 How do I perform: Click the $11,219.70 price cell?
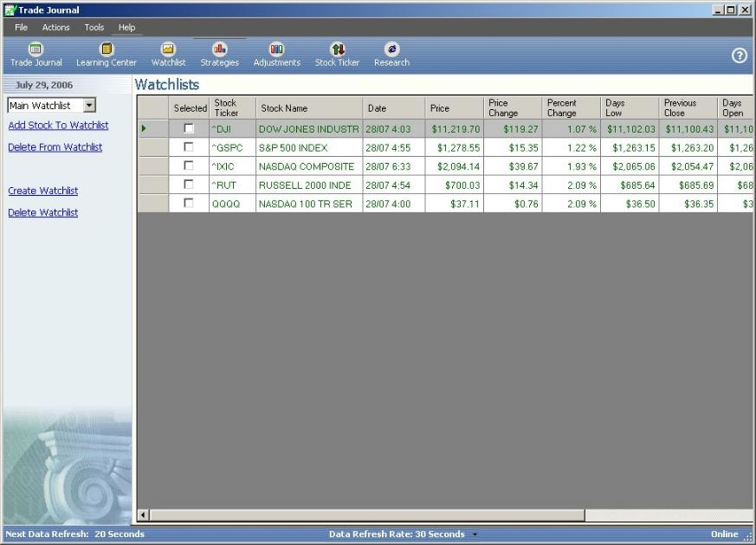click(454, 129)
